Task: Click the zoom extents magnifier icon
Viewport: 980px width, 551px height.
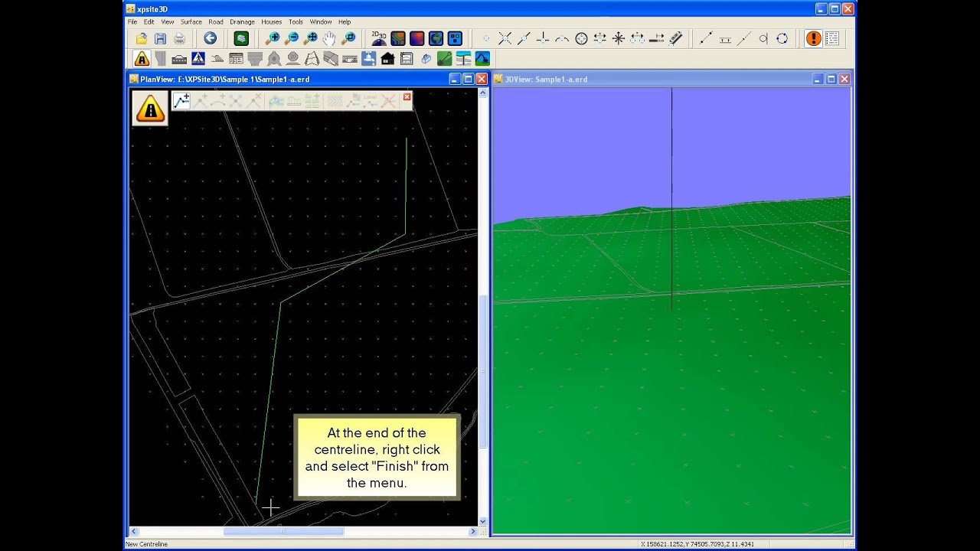Action: point(311,38)
